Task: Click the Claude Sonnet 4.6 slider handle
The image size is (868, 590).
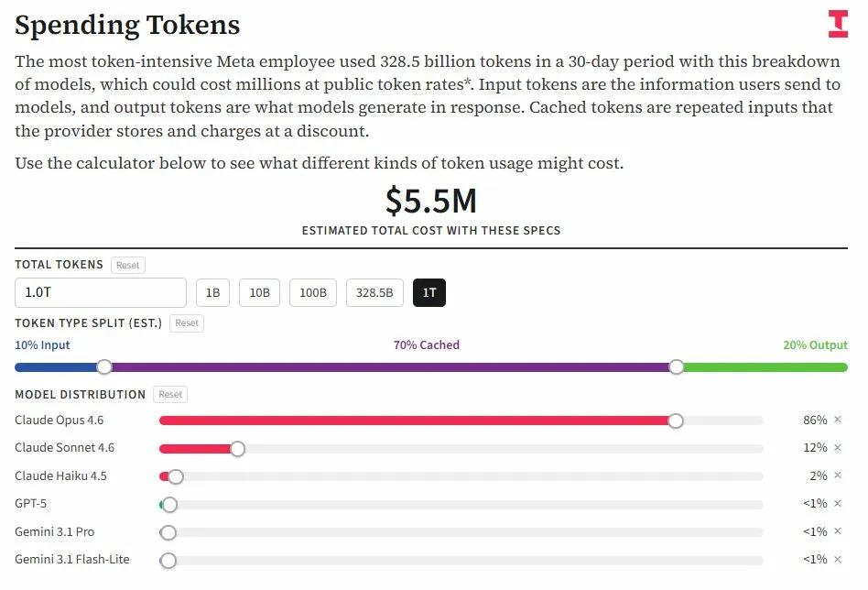Action: click(237, 449)
